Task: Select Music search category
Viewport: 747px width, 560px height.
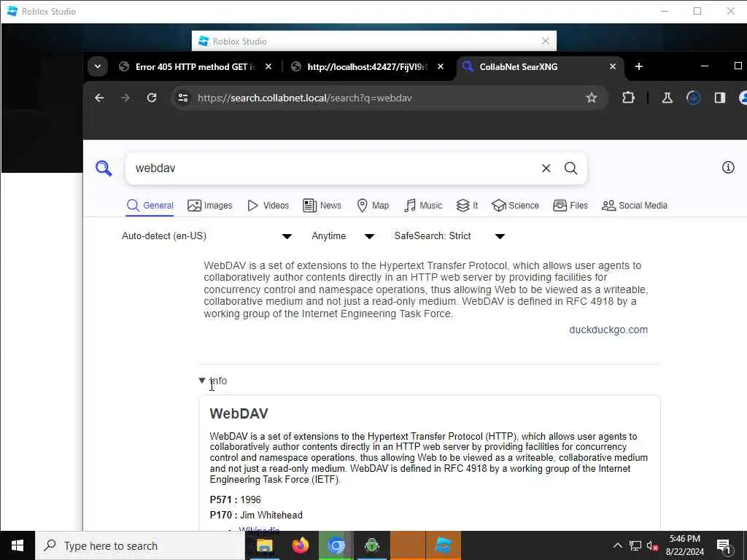Action: click(423, 205)
